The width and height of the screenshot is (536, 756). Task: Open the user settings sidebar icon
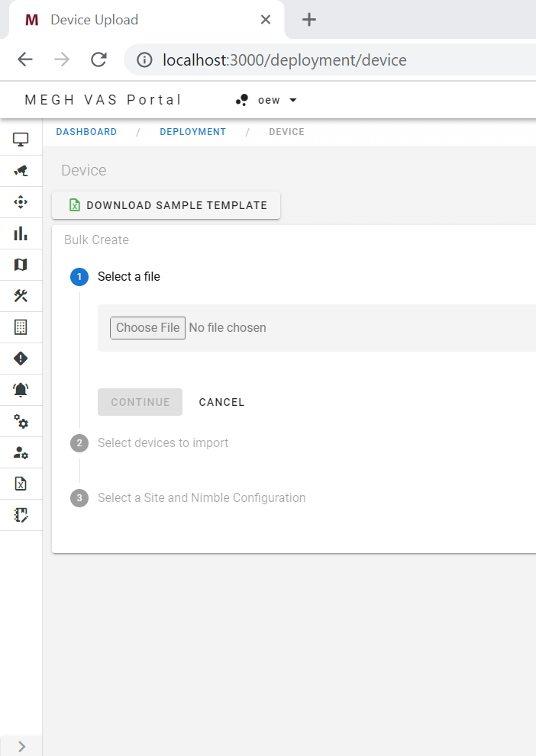tap(21, 452)
